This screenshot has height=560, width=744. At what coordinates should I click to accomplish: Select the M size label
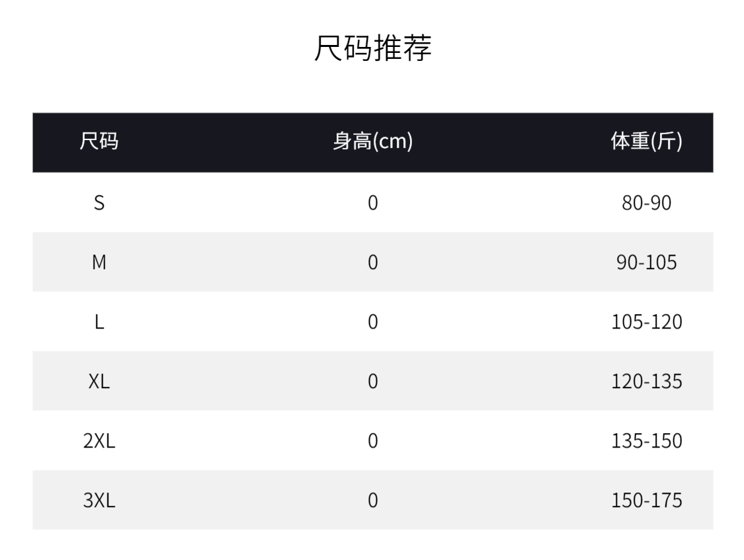tap(99, 262)
